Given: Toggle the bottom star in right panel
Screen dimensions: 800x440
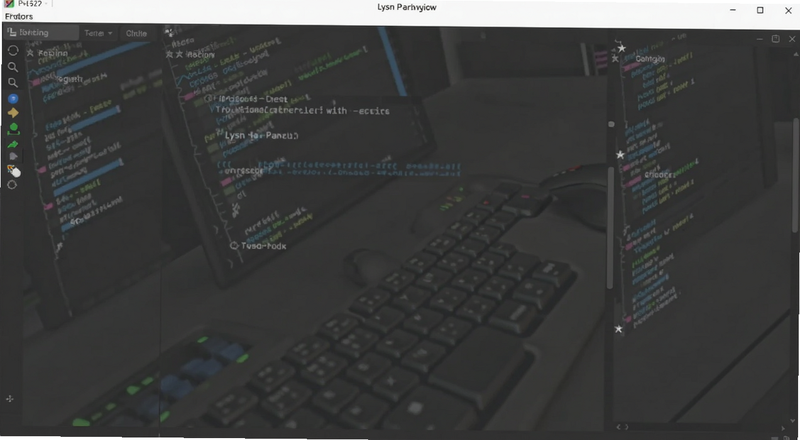Looking at the screenshot, I should pos(618,329).
